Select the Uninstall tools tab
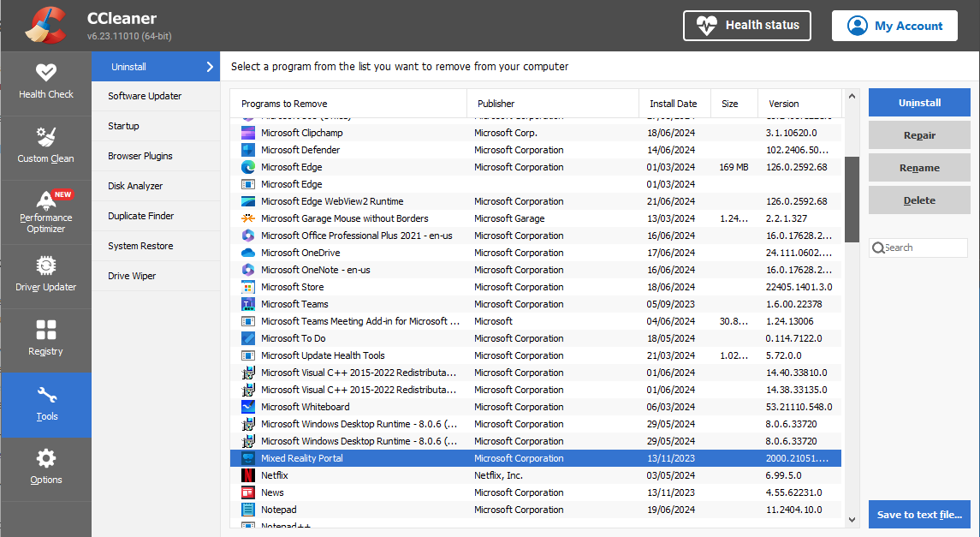Screen dimensions: 980x537 [156, 67]
